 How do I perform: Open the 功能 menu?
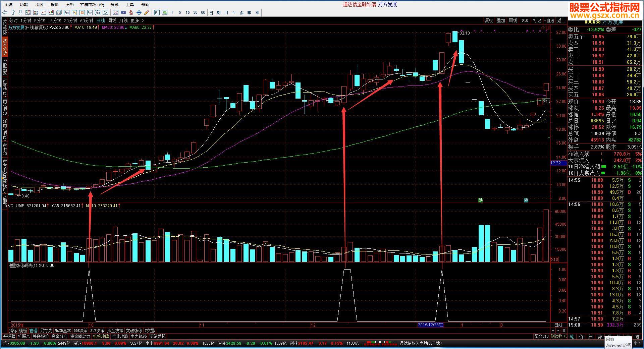coord(24,4)
